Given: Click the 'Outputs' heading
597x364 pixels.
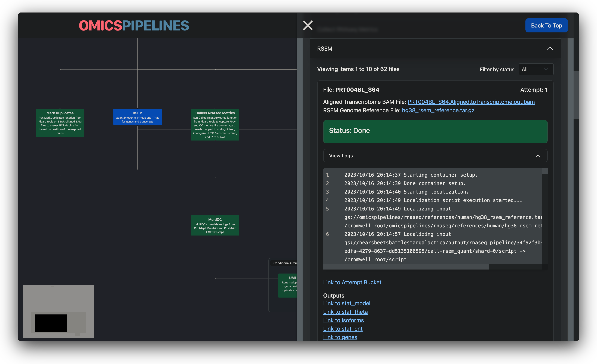Looking at the screenshot, I should coord(334,295).
